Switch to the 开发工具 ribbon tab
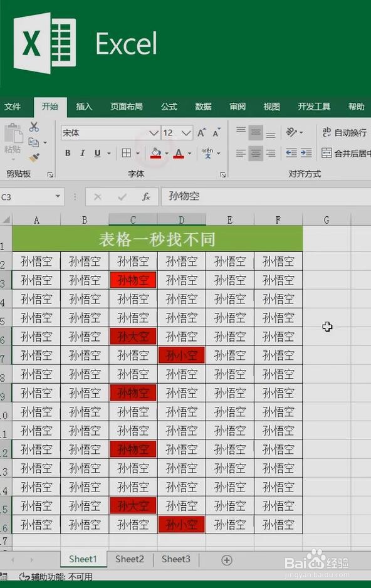 314,107
